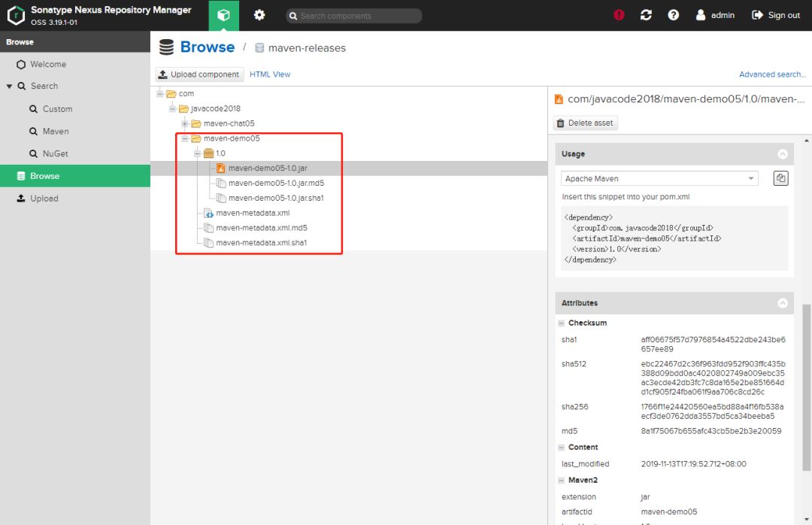Select maven-metadata.xml.sha1 asset

(262, 242)
